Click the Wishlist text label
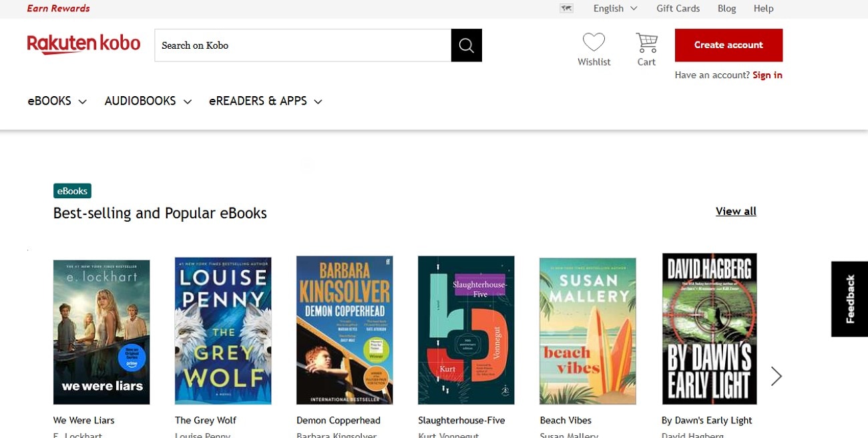This screenshot has width=868, height=438. click(594, 62)
